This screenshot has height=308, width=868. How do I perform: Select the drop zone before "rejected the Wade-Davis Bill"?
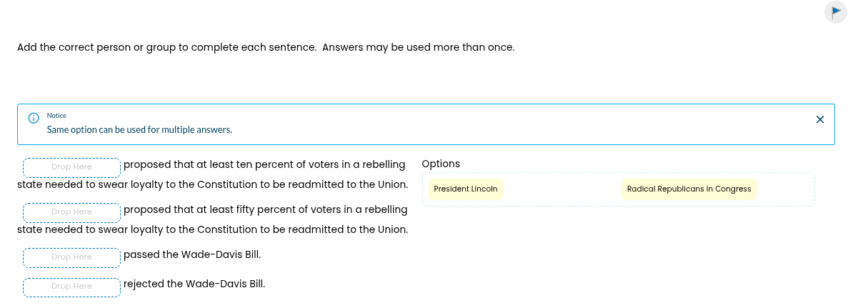coord(71,287)
